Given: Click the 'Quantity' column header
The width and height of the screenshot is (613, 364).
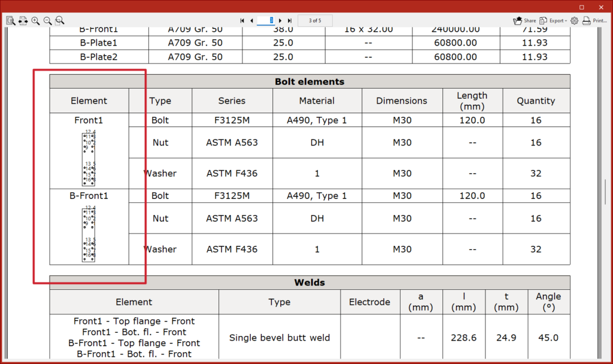Looking at the screenshot, I should [536, 101].
